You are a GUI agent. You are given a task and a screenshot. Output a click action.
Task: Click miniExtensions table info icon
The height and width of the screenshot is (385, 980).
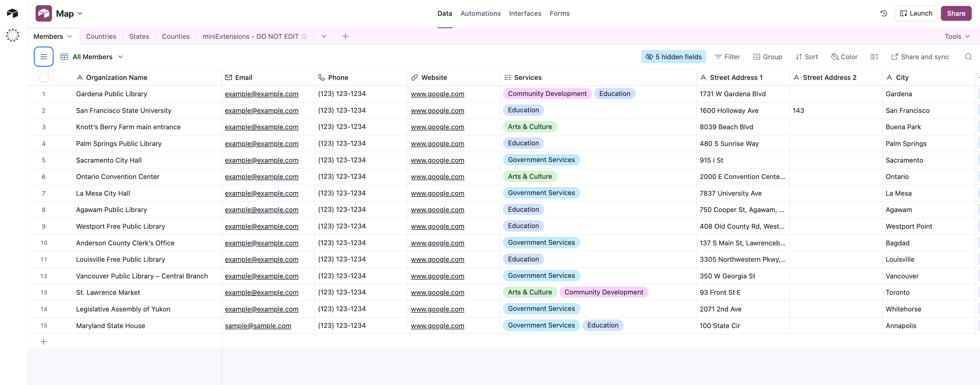coord(304,36)
